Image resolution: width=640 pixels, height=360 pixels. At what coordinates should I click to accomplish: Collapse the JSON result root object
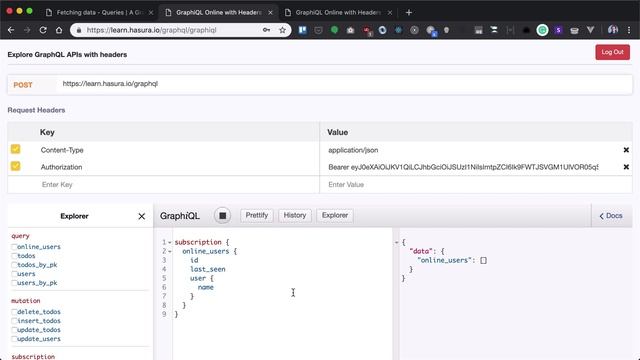pyautogui.click(x=396, y=242)
